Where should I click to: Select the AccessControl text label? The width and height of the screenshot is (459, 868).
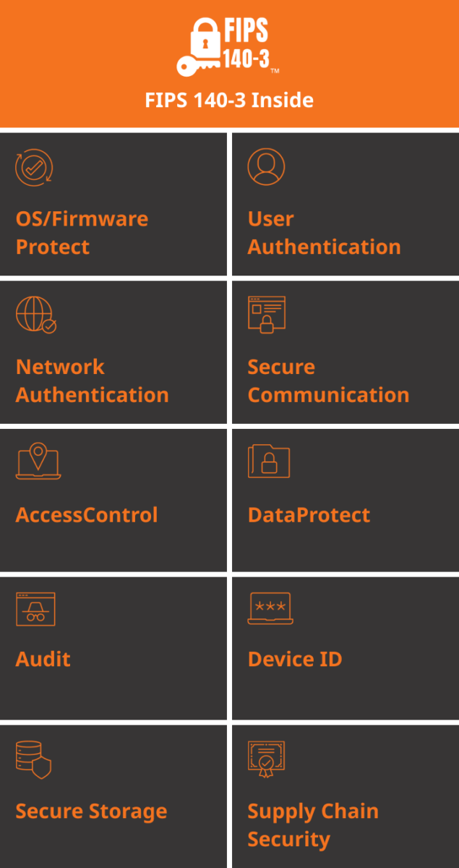tap(87, 515)
